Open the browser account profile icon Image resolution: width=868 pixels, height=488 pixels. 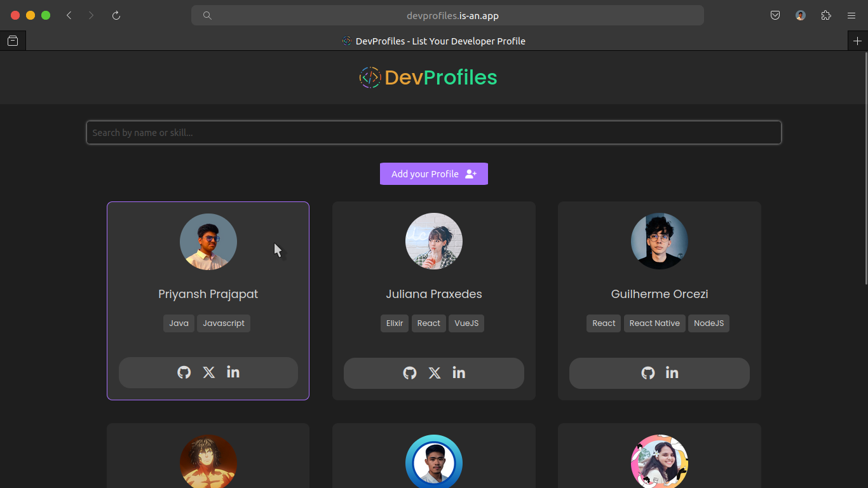(800, 15)
